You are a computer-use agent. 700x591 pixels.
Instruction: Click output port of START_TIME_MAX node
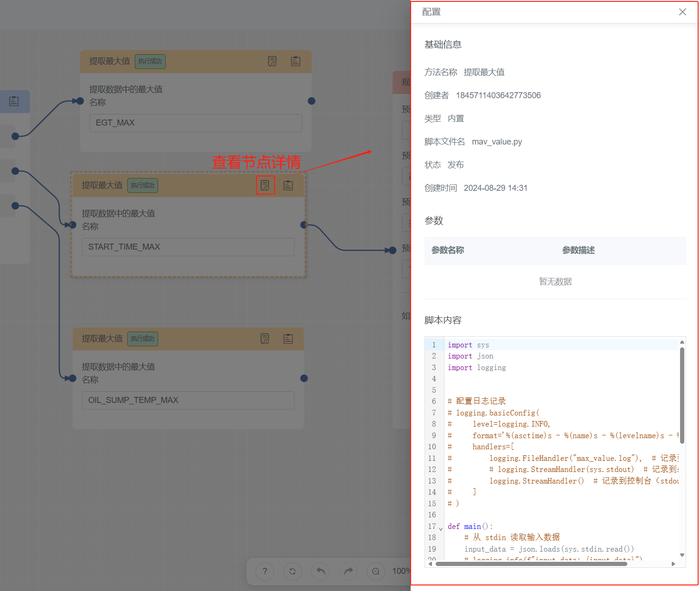pos(304,225)
